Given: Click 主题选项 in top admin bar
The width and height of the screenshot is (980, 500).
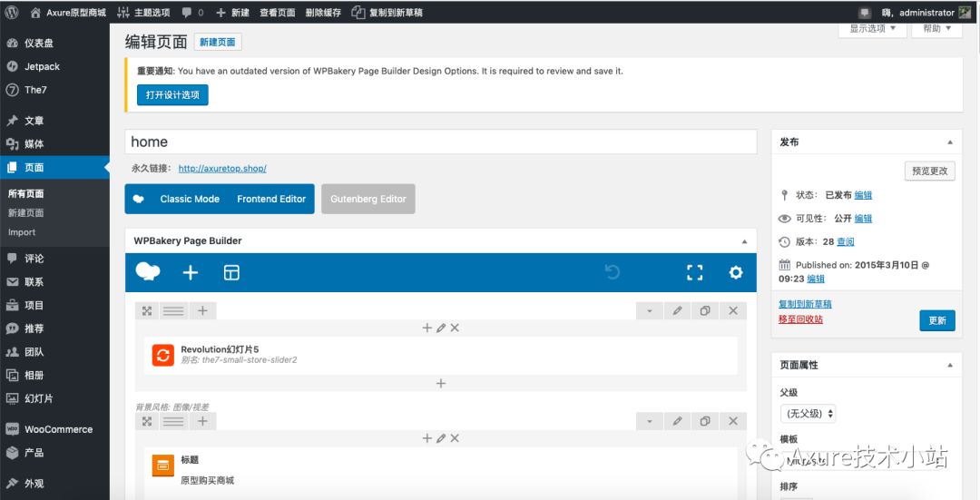Looking at the screenshot, I should pyautogui.click(x=143, y=12).
